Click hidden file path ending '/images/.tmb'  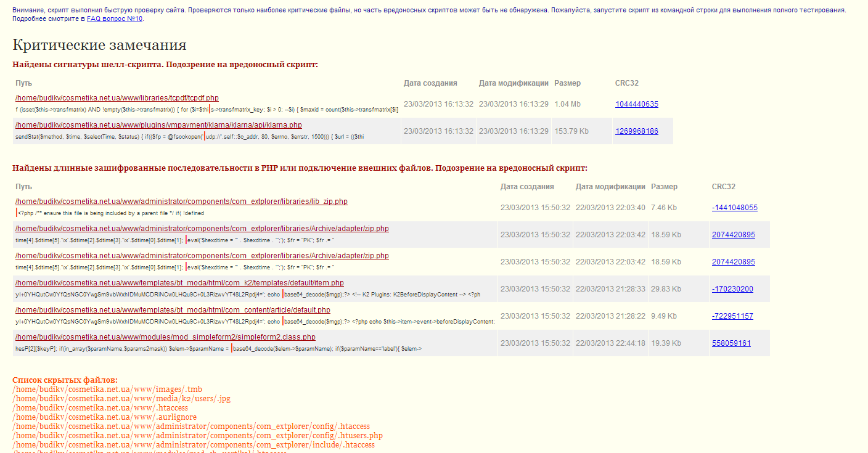(107, 390)
